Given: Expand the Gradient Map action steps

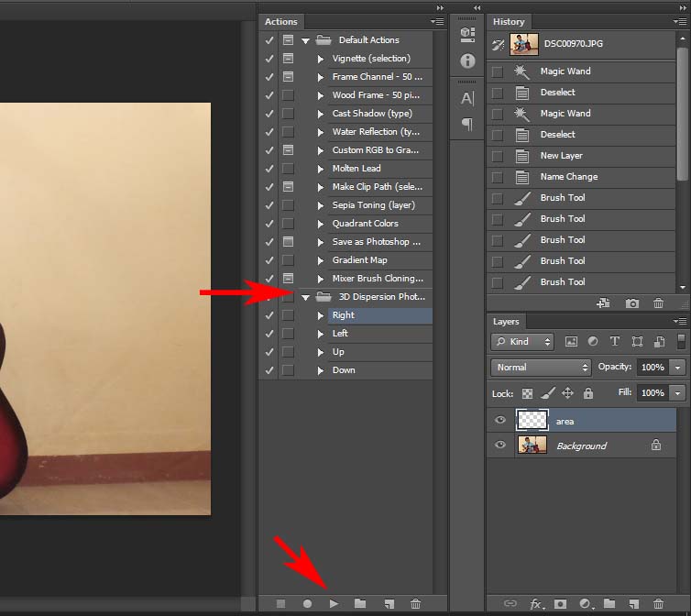Looking at the screenshot, I should point(321,260).
